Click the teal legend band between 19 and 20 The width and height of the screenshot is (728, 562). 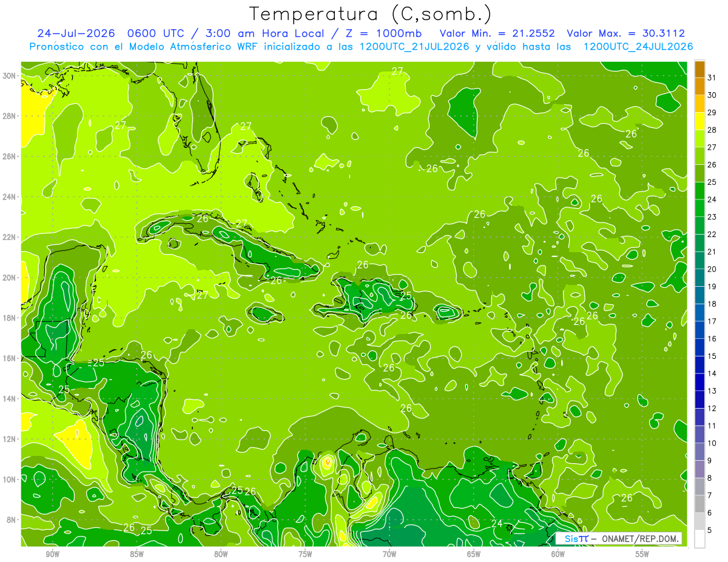[x=699, y=278]
